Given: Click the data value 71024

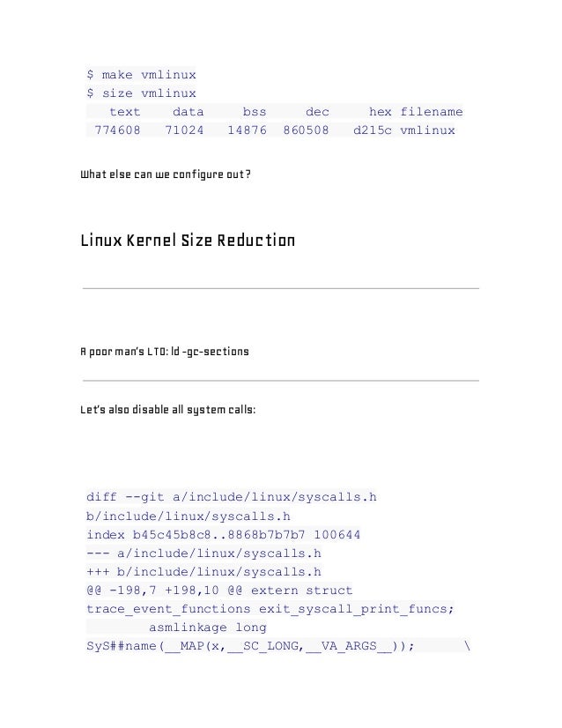Looking at the screenshot, I should click(x=184, y=130).
